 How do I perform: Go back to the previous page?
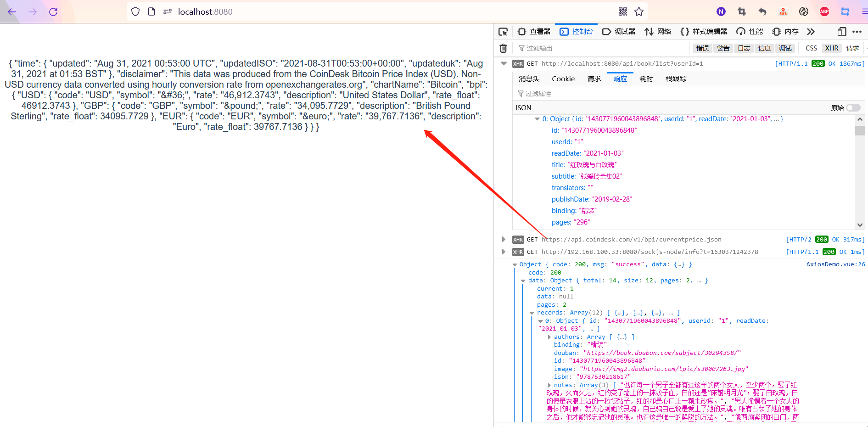click(x=12, y=12)
